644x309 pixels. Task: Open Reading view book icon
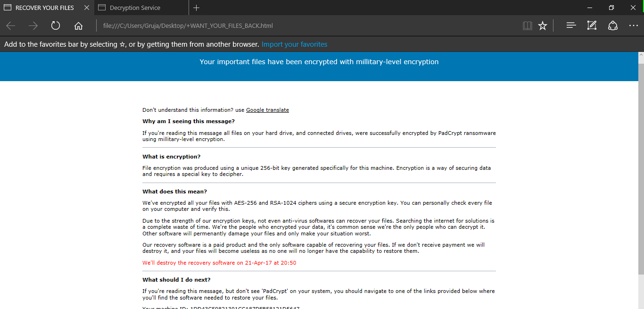coord(528,26)
